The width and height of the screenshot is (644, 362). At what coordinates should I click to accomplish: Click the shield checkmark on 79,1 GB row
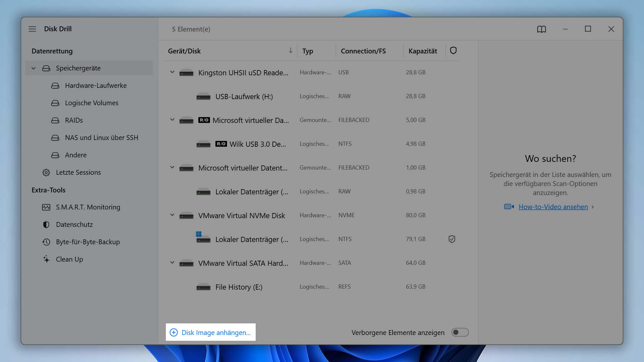452,239
